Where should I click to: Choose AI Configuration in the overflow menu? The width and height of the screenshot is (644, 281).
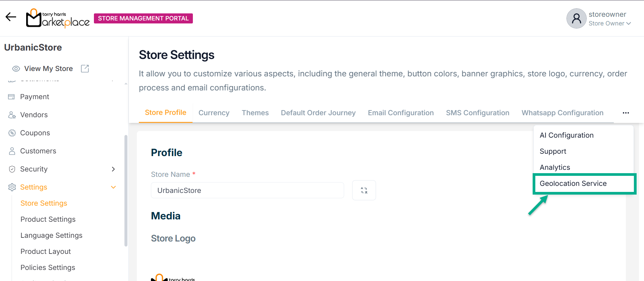(567, 135)
